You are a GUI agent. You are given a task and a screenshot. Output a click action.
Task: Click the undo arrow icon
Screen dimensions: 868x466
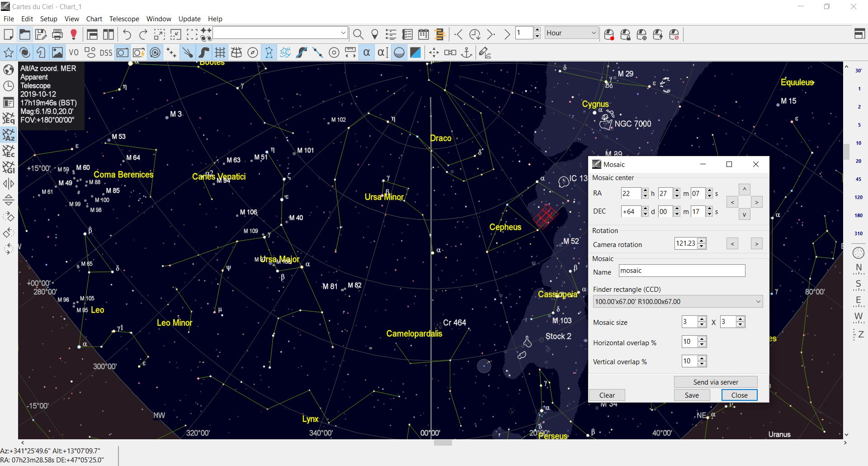point(127,34)
